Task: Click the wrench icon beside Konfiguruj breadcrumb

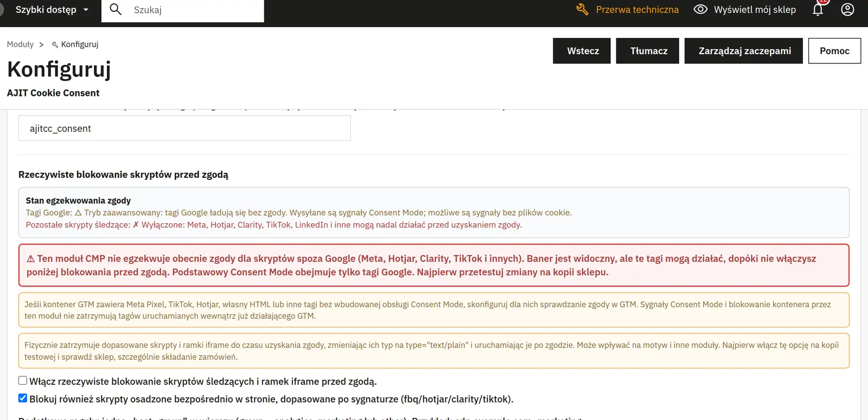Action: click(55, 44)
